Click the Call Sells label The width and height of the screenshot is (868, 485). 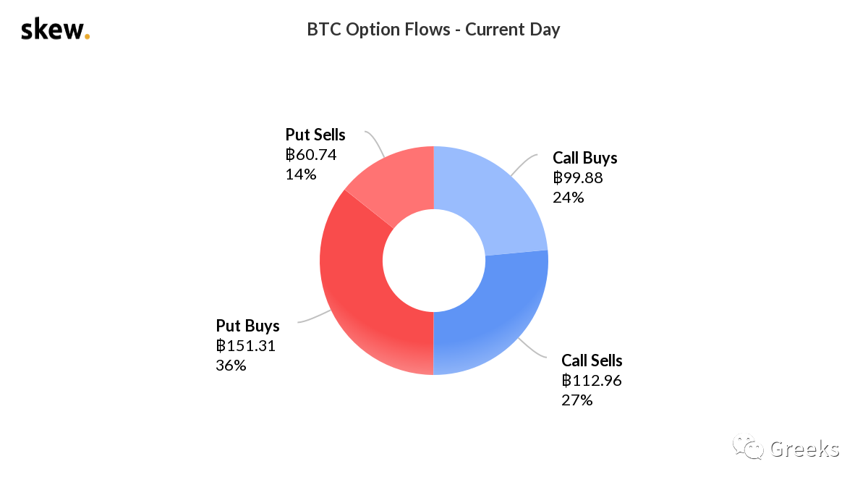pos(592,360)
